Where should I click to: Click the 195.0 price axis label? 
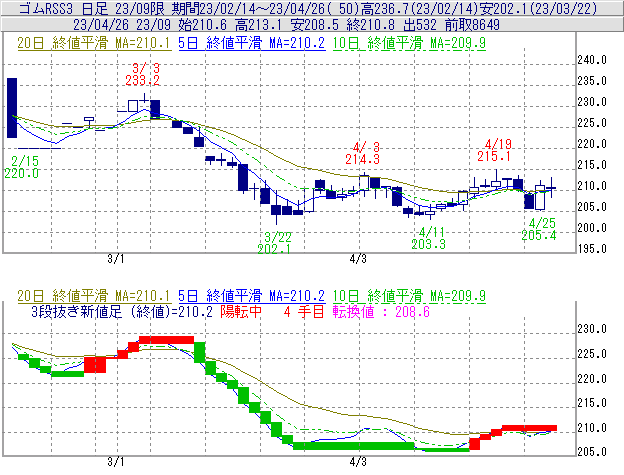592,249
